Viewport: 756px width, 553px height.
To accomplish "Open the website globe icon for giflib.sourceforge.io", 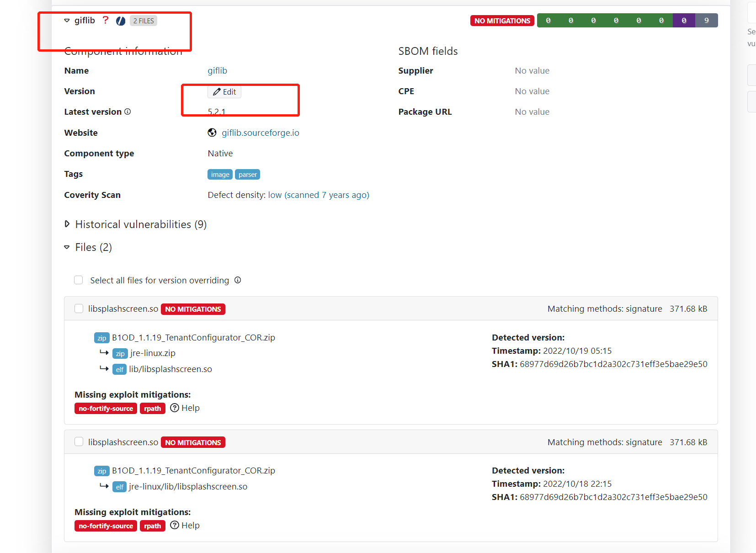I will [x=212, y=133].
